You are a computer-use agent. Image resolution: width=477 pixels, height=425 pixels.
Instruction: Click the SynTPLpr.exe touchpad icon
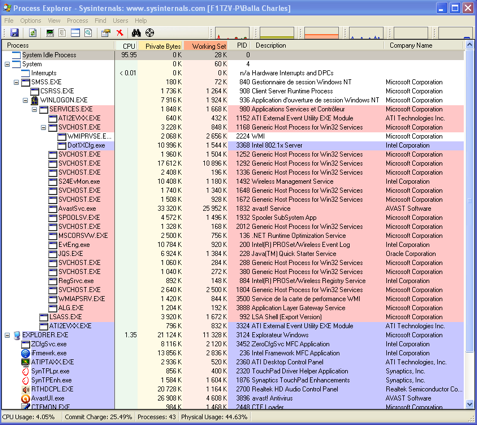coord(25,371)
